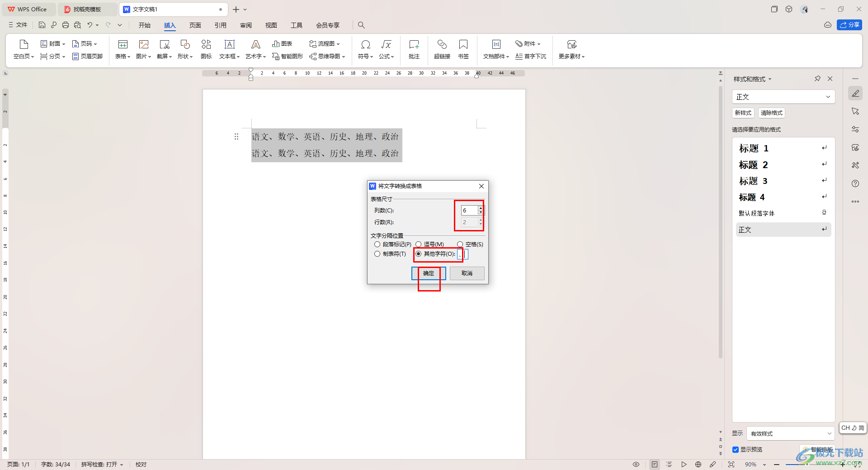Click the 超链接 hyperlink icon
This screenshot has width=868, height=470.
tap(442, 44)
